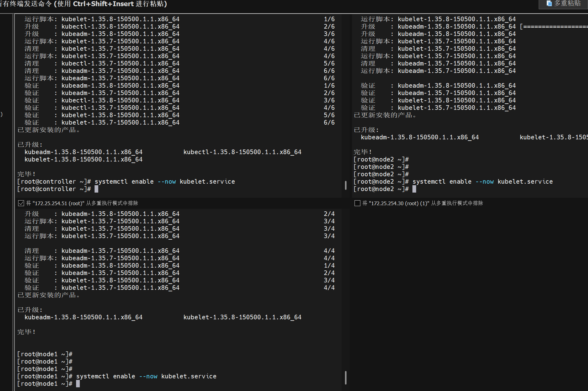Click 完毕! in the node1 terminal
The height and width of the screenshot is (391, 588).
click(26, 332)
